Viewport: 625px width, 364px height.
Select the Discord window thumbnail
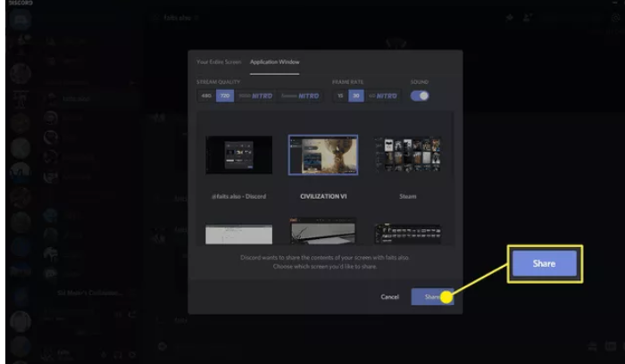coord(238,155)
